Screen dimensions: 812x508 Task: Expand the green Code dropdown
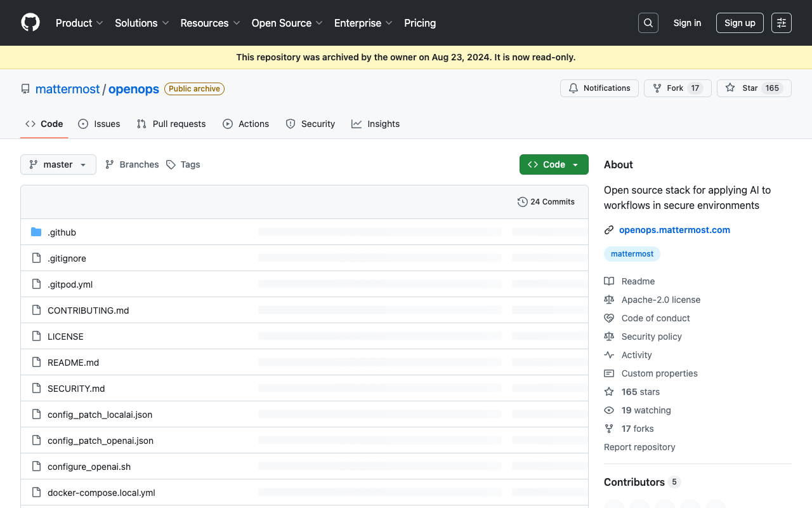tap(554, 164)
